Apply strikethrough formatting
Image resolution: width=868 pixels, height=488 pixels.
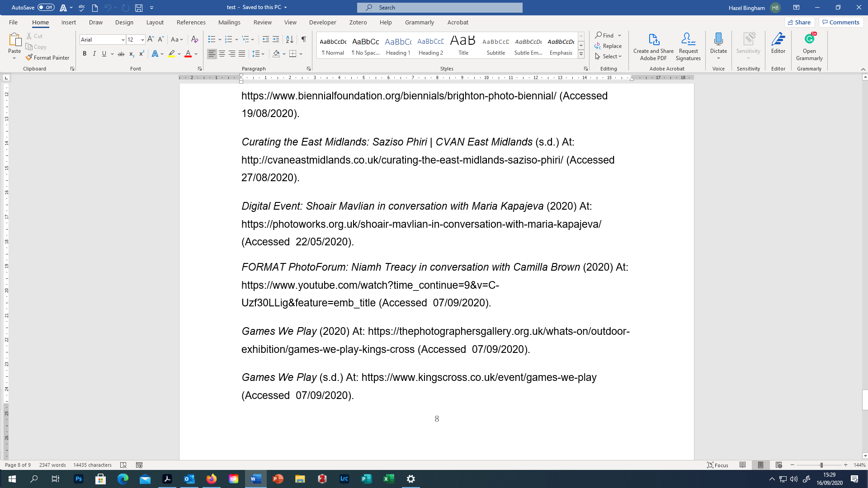pos(120,53)
